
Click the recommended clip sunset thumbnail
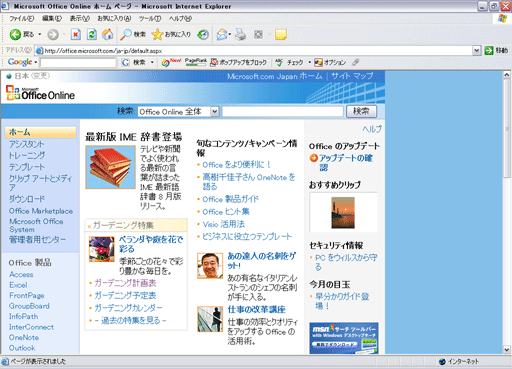click(343, 212)
